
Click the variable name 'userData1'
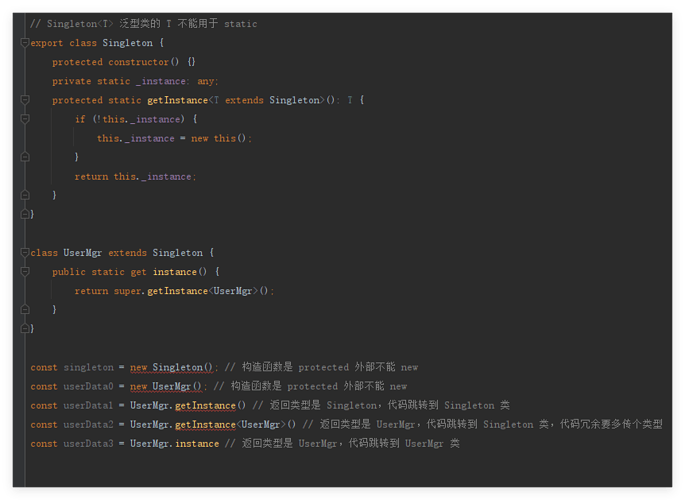click(x=88, y=406)
